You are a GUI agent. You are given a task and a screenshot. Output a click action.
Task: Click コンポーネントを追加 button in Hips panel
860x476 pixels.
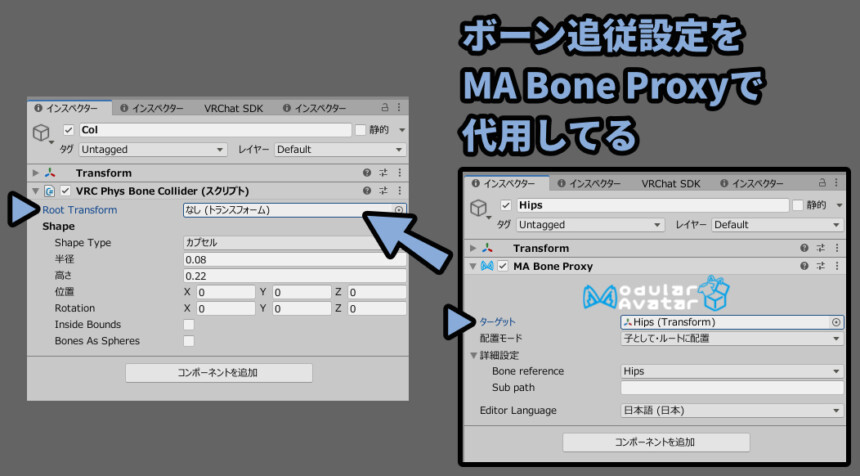click(x=656, y=442)
